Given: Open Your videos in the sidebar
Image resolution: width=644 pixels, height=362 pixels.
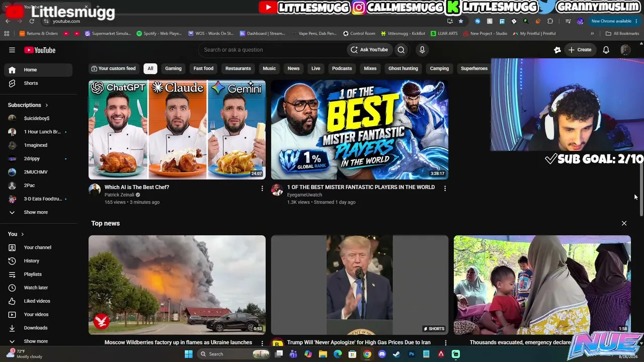Looking at the screenshot, I should 36,314.
